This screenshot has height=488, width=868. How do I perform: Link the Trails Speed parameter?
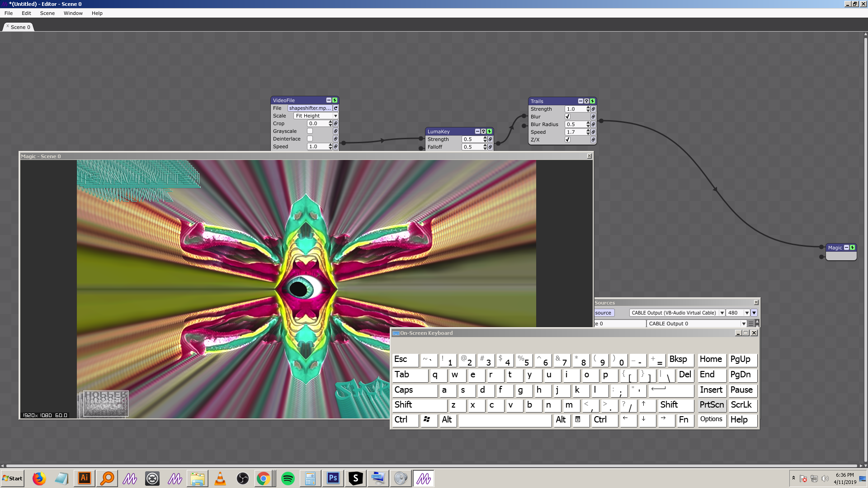(593, 132)
